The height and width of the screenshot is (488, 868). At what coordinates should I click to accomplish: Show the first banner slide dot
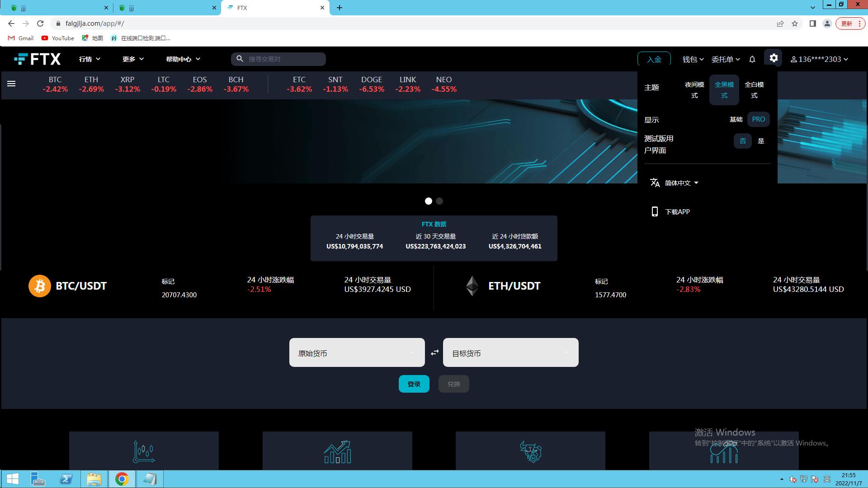[x=429, y=201]
